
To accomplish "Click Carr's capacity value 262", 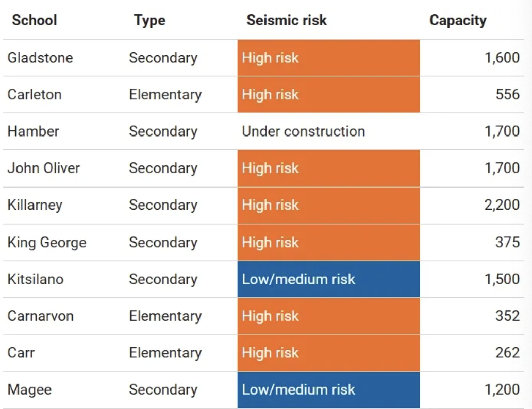I will tap(507, 353).
